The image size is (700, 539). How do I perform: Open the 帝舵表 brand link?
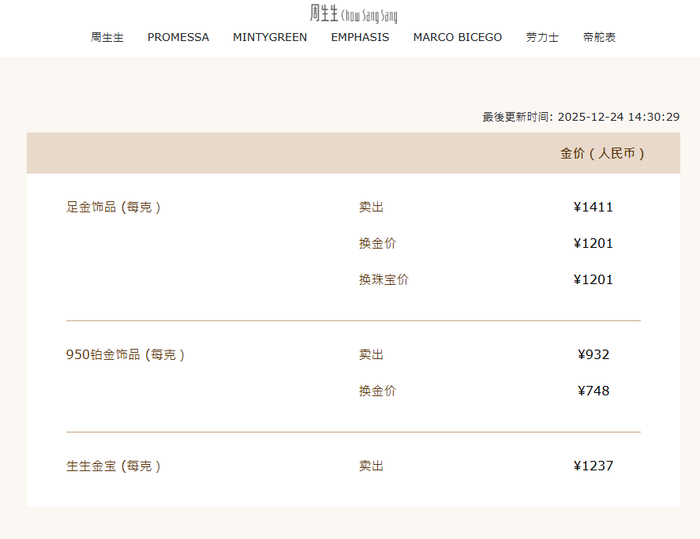coord(599,37)
